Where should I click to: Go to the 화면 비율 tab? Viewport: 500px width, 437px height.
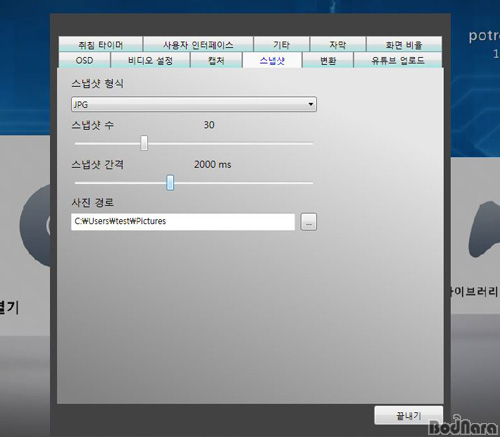[404, 44]
